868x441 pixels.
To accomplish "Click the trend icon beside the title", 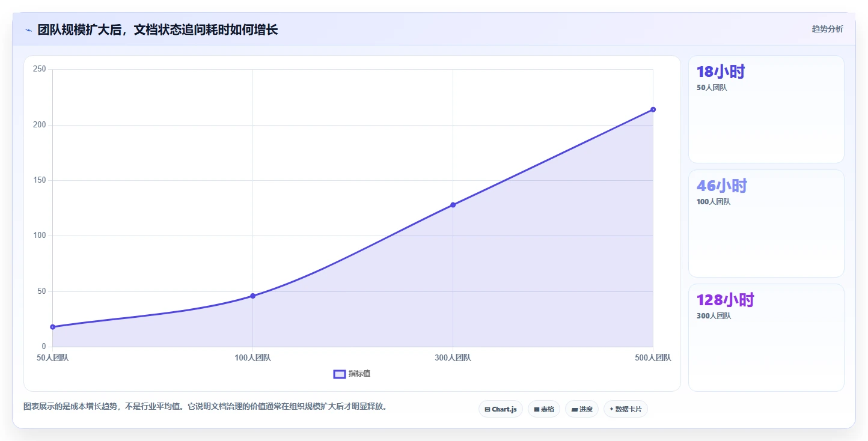I will point(28,30).
